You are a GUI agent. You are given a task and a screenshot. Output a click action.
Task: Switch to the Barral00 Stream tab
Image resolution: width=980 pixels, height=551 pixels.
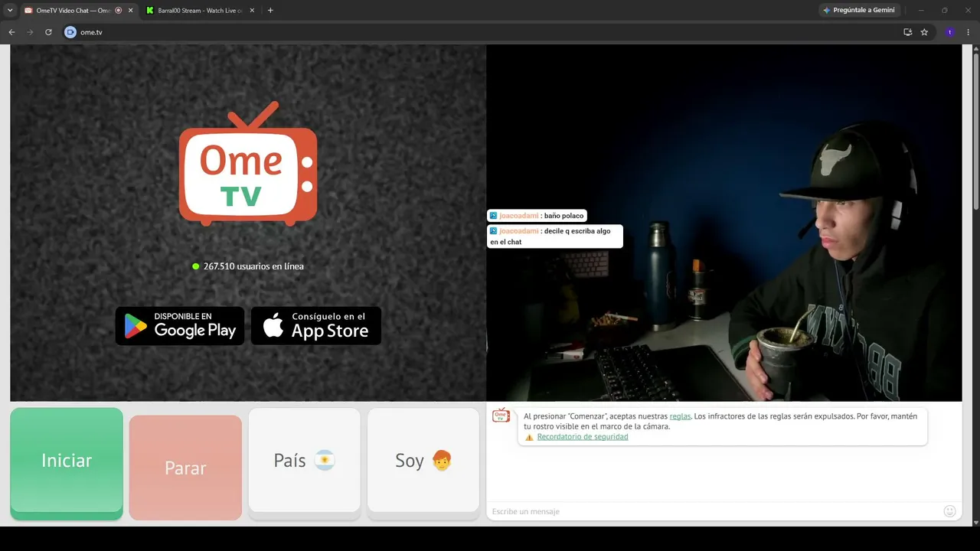point(199,11)
